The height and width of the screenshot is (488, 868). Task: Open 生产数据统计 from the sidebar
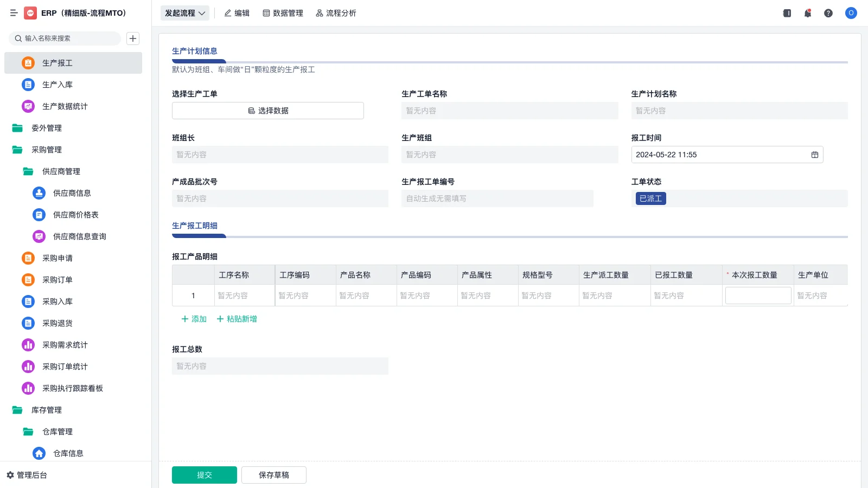click(65, 106)
